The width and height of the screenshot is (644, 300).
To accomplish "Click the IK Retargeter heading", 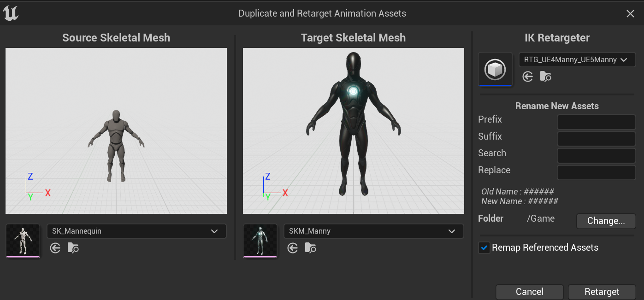I will click(x=557, y=38).
